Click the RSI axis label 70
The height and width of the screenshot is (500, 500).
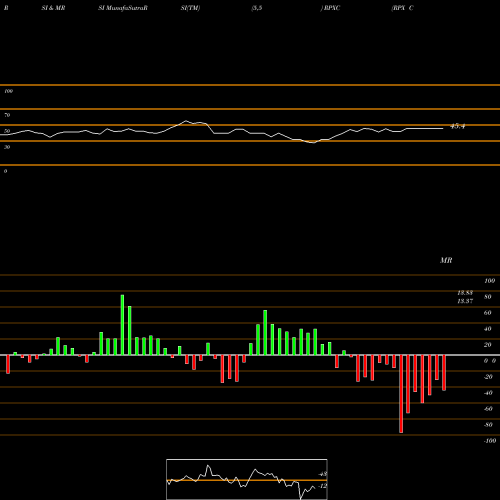tap(7, 115)
